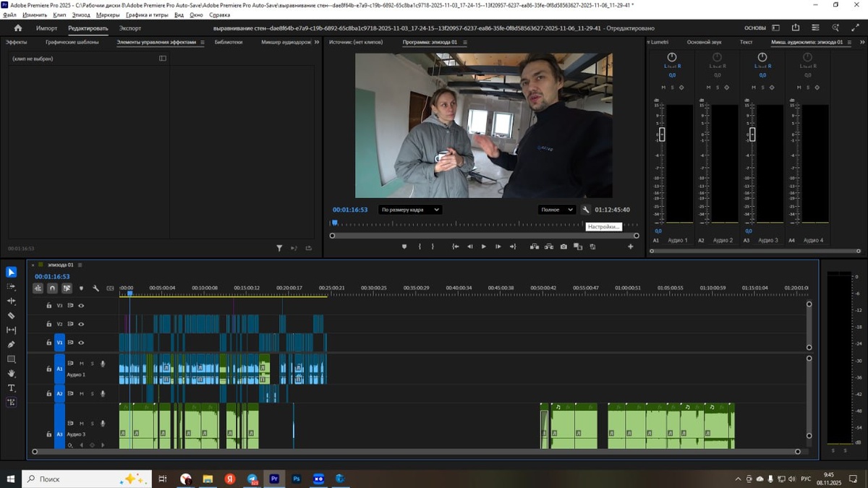
Task: Mute timeline track A1
Action: (x=82, y=363)
